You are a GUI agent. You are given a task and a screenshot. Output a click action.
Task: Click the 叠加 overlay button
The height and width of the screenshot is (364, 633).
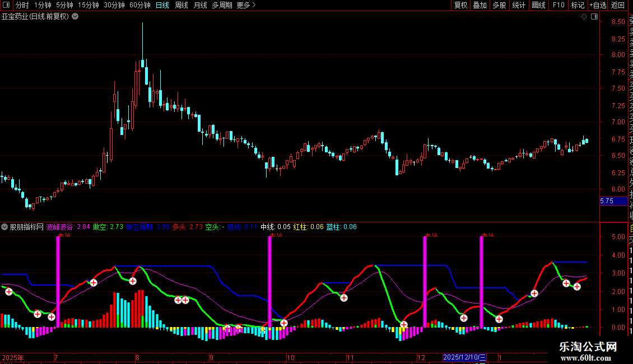point(480,5)
